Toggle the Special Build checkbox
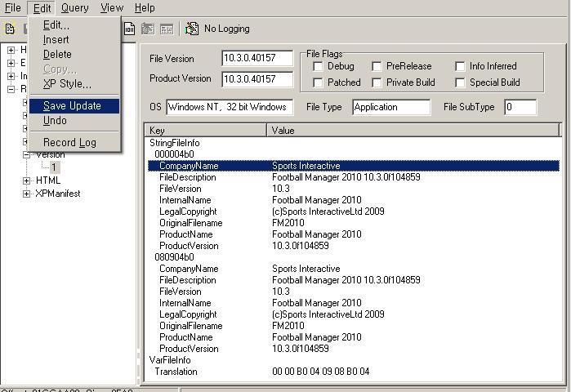Screen dimensions: 571x392 click(461, 82)
